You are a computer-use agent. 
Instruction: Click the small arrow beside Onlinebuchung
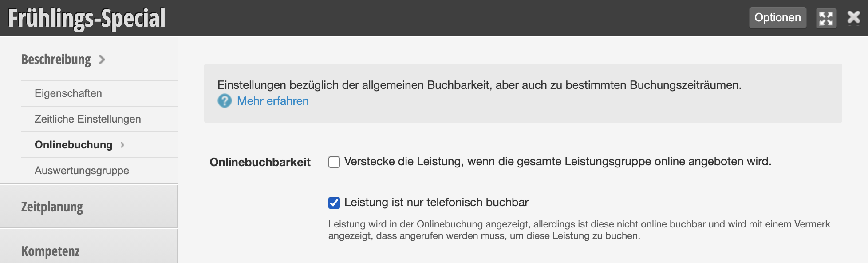(122, 145)
